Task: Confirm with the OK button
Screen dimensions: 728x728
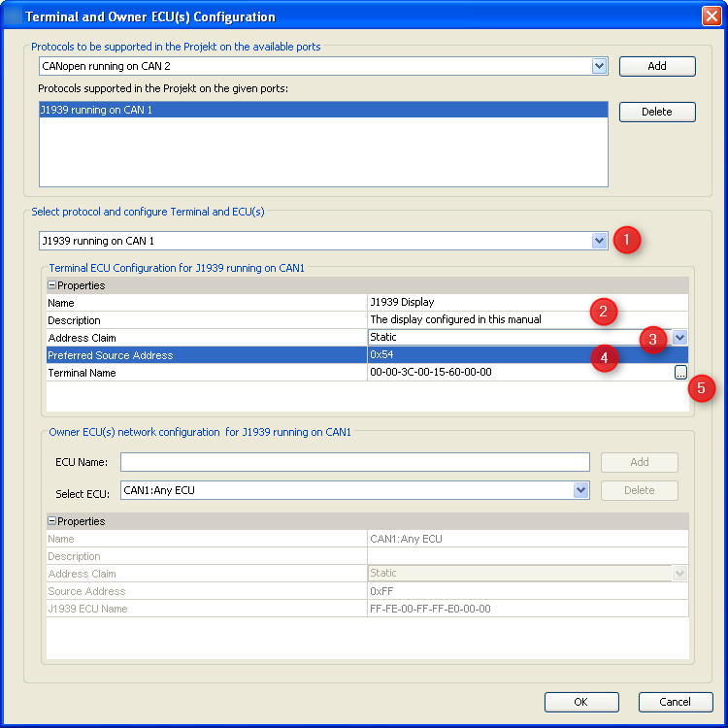Action: pos(581,702)
